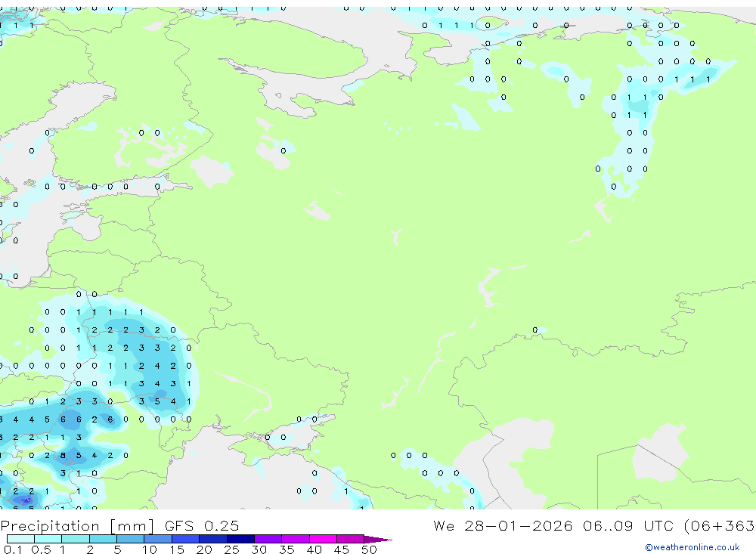
Task: Click the legend label "15"
Action: pyautogui.click(x=177, y=549)
